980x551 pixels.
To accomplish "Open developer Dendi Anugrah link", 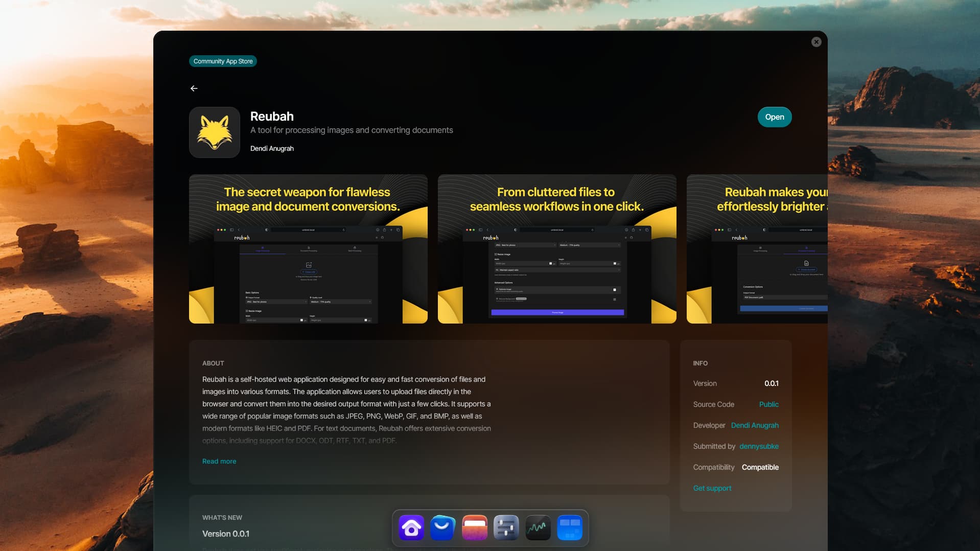I will click(x=755, y=425).
